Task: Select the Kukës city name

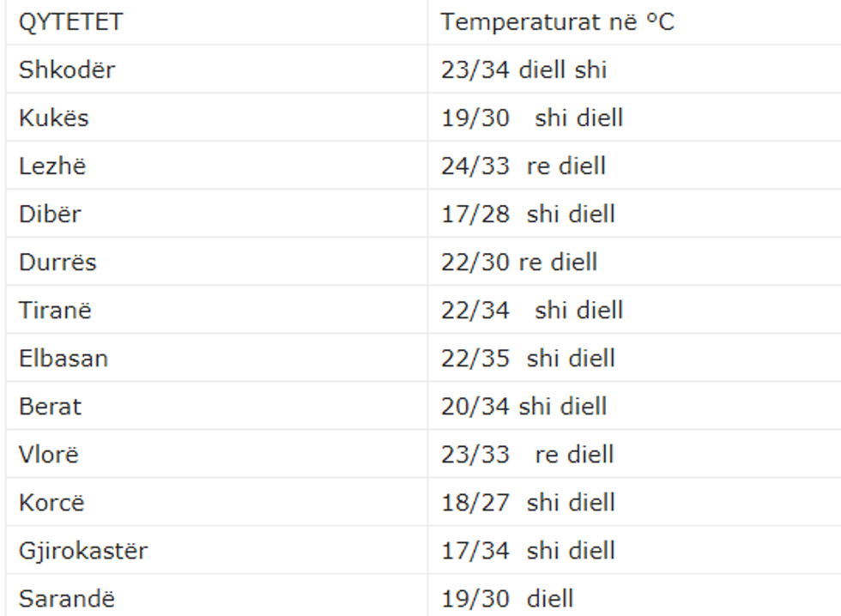Action: coord(54,118)
